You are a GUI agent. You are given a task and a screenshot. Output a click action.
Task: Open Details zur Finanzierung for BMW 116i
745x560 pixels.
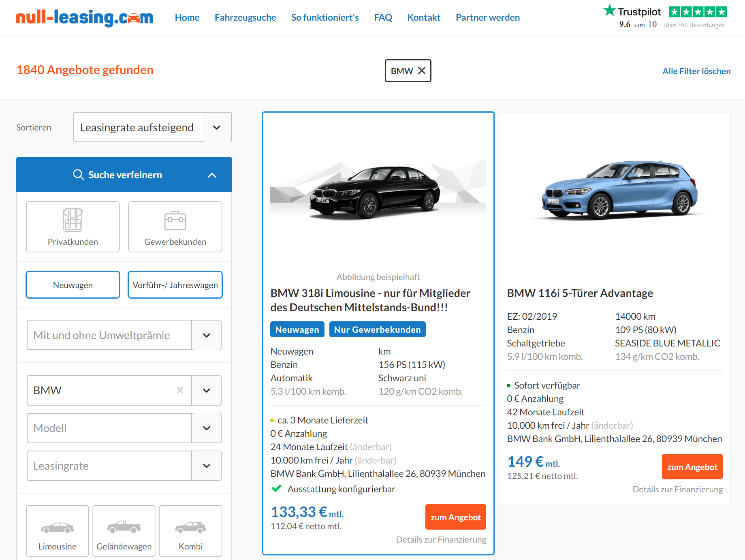(x=678, y=489)
